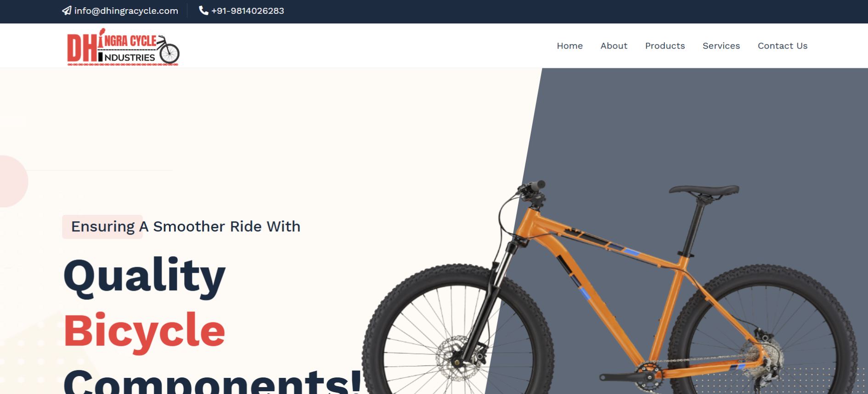The image size is (868, 394).
Task: Open the Products menu
Action: [665, 46]
